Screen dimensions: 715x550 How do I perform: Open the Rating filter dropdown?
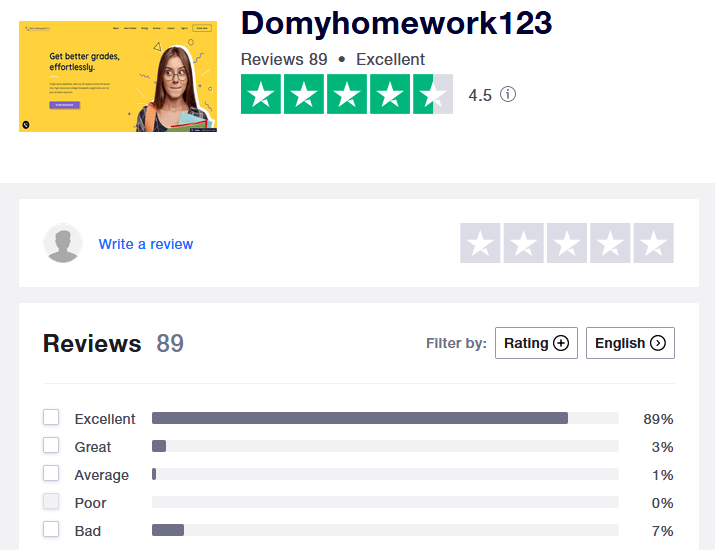[536, 343]
